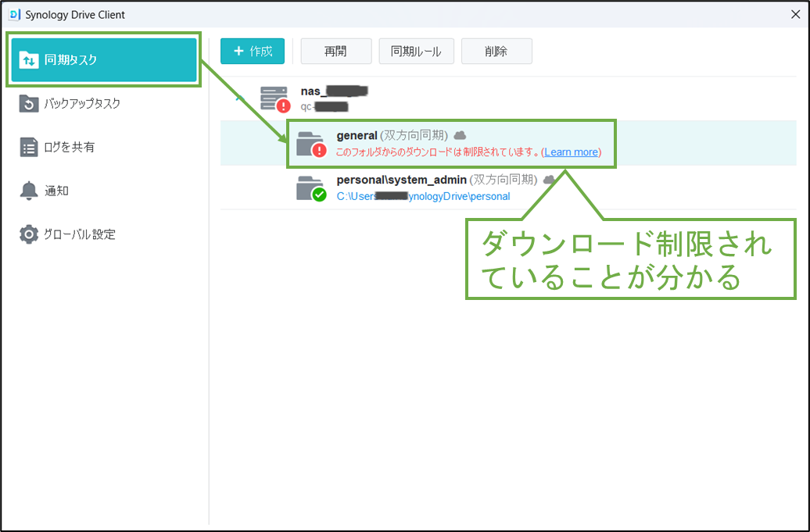Open the 通知 section

(104, 191)
